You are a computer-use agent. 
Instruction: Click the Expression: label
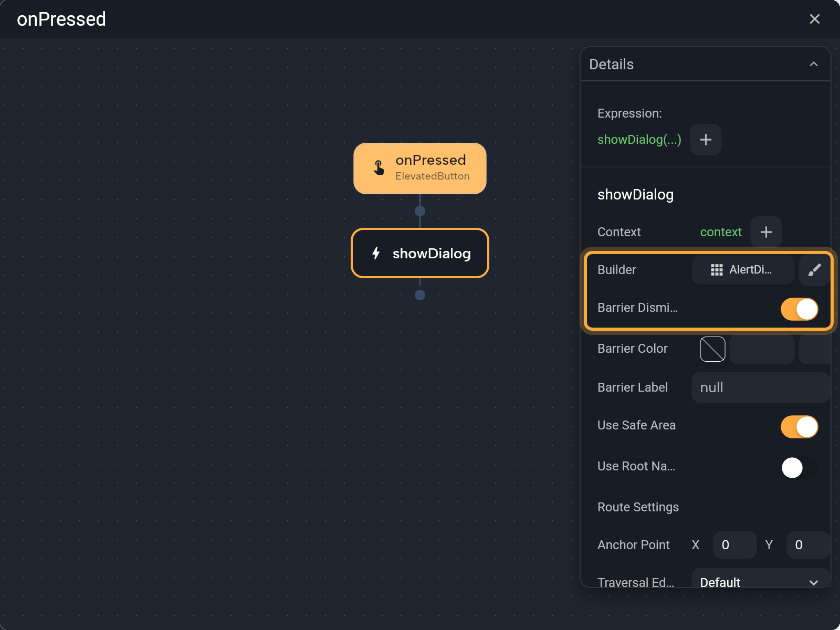pyautogui.click(x=629, y=113)
